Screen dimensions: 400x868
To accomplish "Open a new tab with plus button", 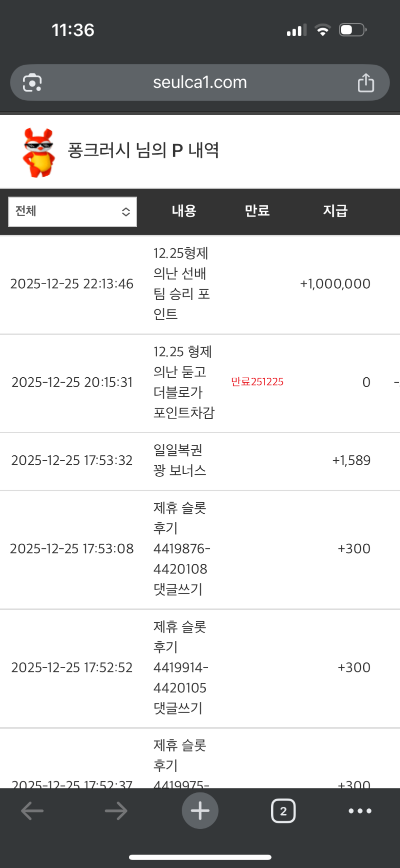I will point(200,811).
